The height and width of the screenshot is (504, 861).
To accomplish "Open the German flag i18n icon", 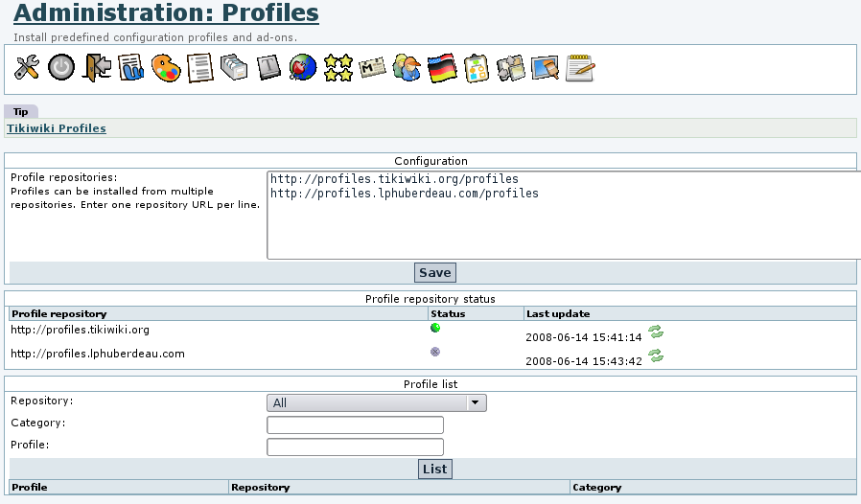I will tap(441, 69).
